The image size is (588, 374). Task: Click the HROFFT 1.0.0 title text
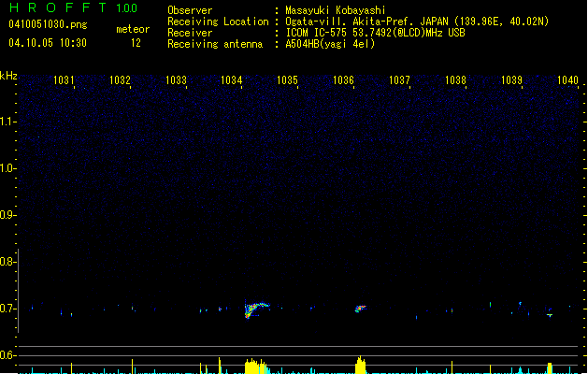[x=73, y=7]
